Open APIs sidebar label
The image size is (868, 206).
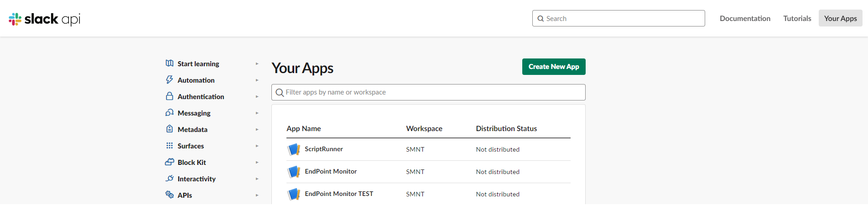click(x=185, y=195)
